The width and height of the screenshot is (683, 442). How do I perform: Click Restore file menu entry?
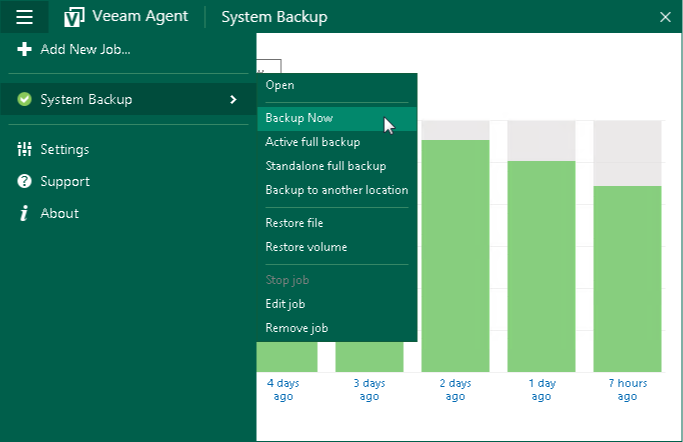(294, 223)
